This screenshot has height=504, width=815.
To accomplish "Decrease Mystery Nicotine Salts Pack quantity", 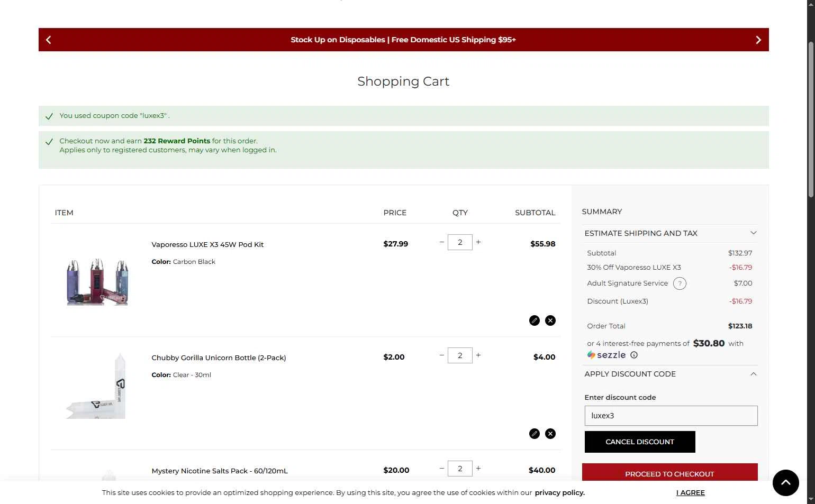I will (x=442, y=469).
